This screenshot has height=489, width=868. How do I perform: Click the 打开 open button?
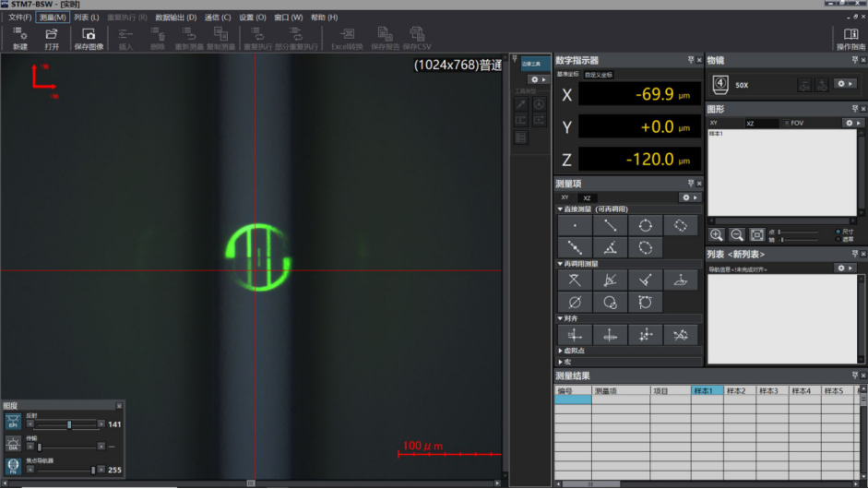52,39
